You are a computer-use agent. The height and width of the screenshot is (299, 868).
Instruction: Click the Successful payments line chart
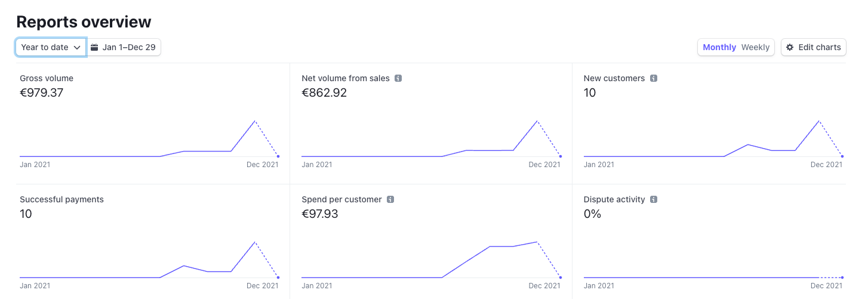click(149, 260)
